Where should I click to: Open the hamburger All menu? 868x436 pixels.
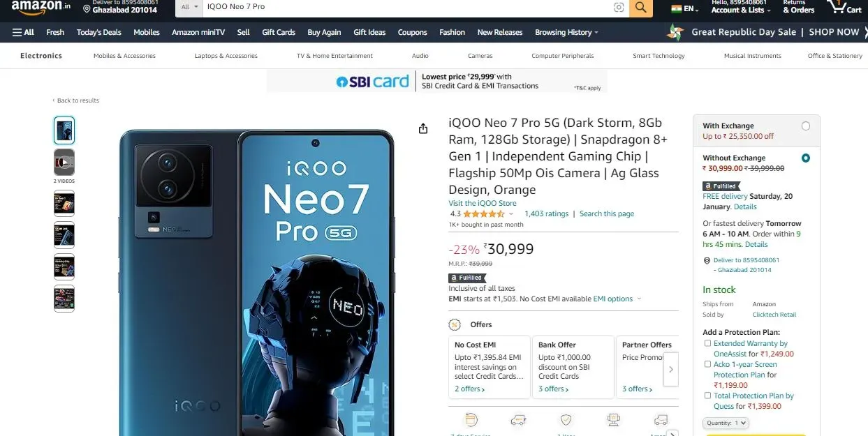tap(23, 32)
